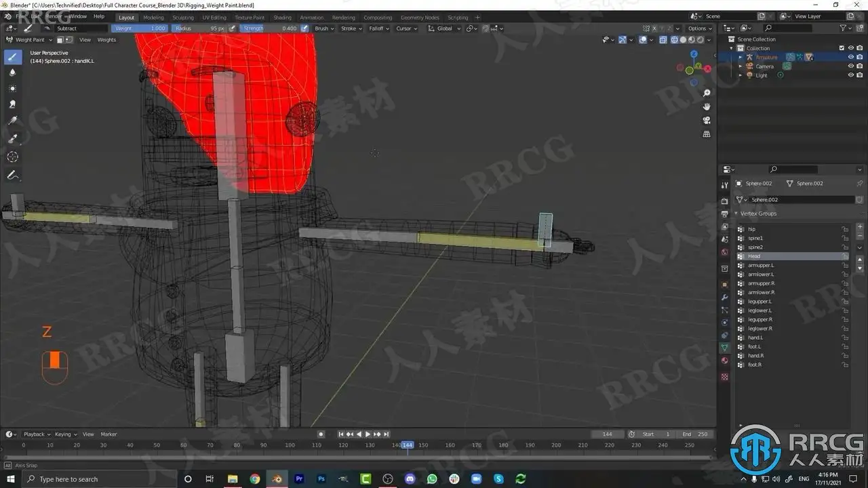Select the Average weight tool
The height and width of the screenshot is (488, 868).
[12, 89]
